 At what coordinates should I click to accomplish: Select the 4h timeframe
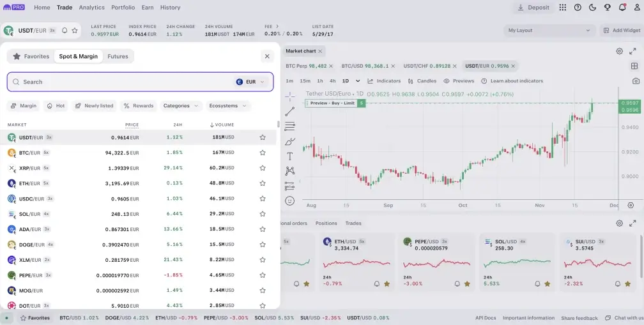333,81
